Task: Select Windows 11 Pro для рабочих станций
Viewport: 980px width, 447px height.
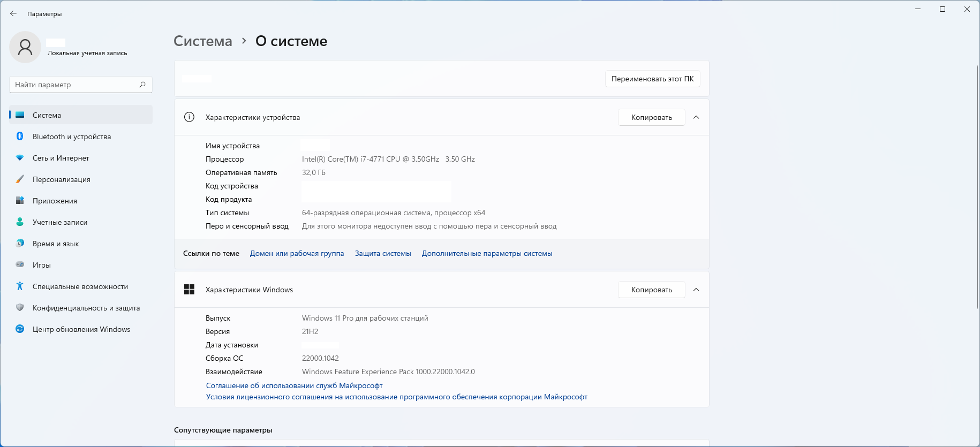Action: tap(365, 318)
